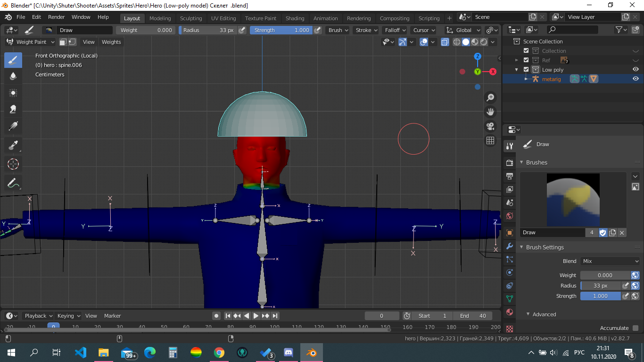This screenshot has height=362, width=644.
Task: Select the Smear weight tool
Action: [x=13, y=109]
